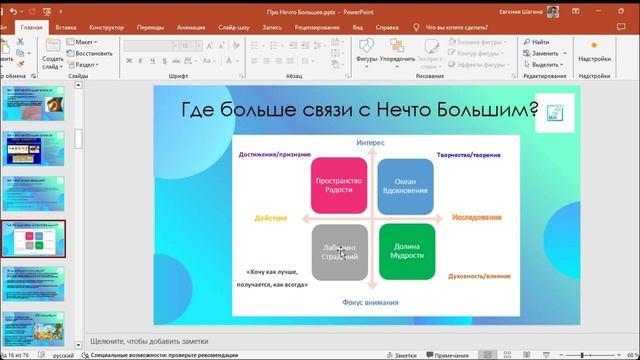Apply text shadow S icon
The image size is (640, 360).
tap(164, 61)
